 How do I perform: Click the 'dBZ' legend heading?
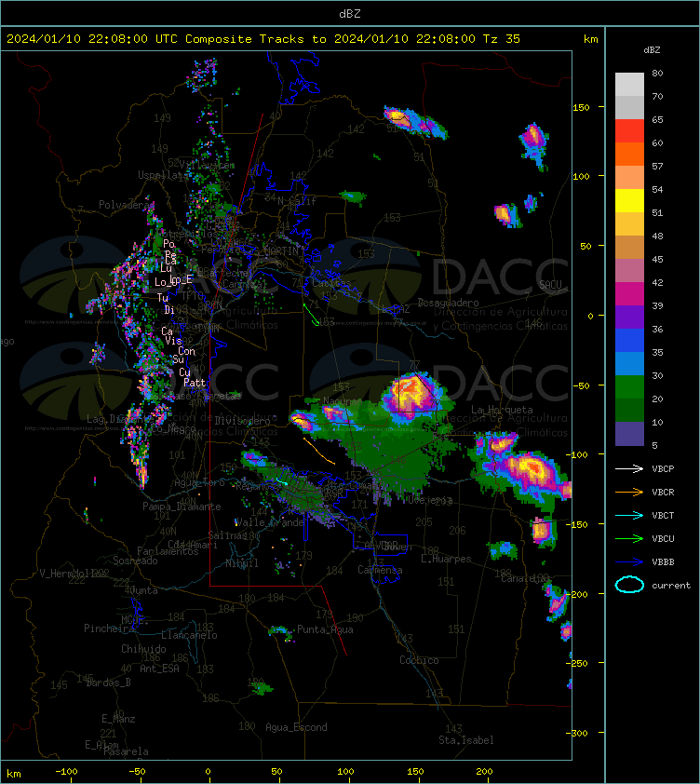(652, 50)
